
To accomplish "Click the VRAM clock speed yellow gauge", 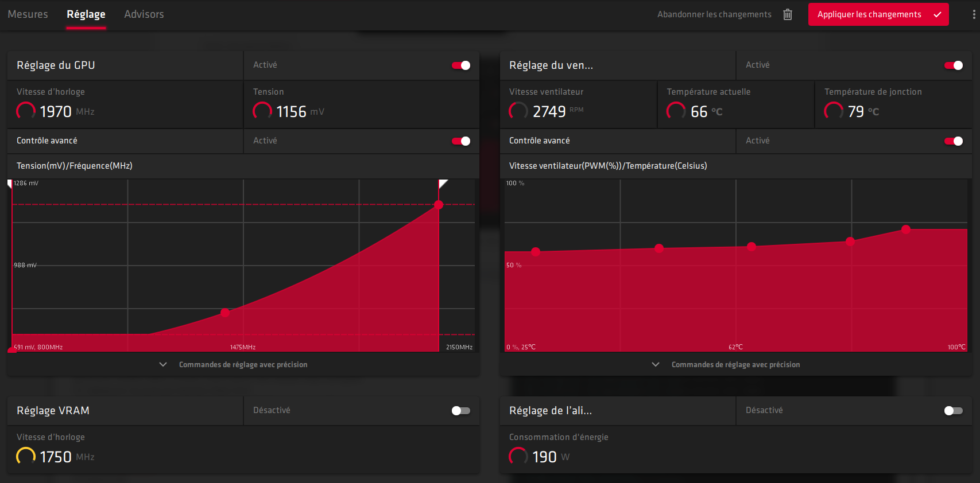I will [26, 457].
